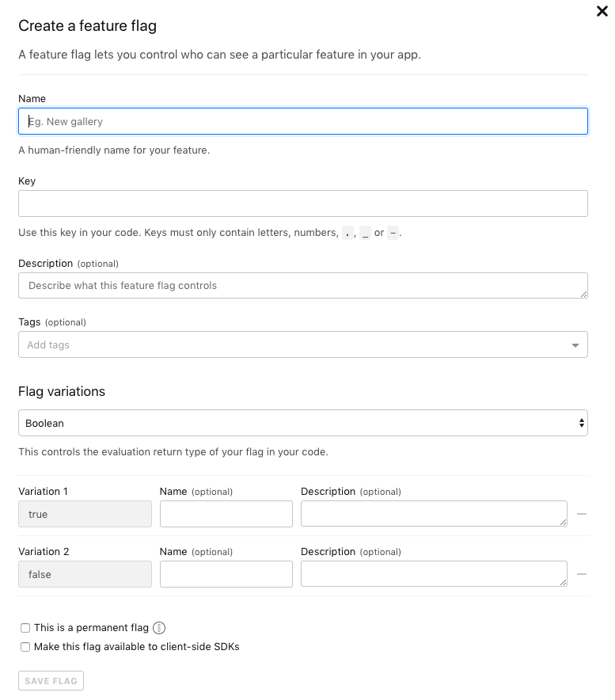Click the Description text field

click(x=303, y=285)
